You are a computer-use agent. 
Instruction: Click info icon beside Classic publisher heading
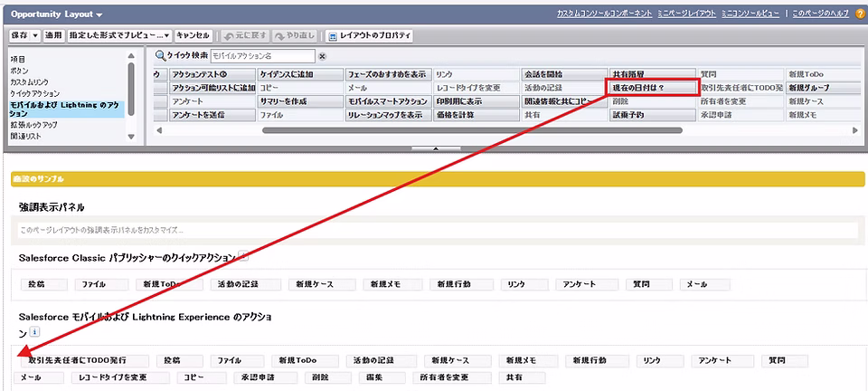(x=243, y=257)
